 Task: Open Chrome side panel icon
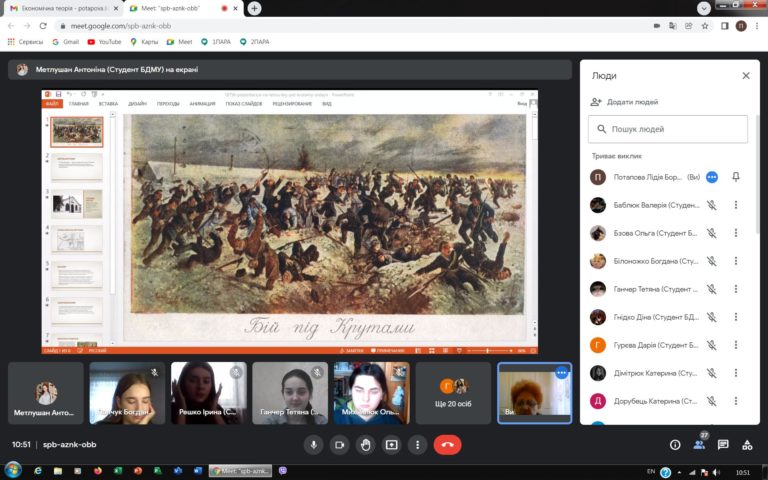coord(724,26)
